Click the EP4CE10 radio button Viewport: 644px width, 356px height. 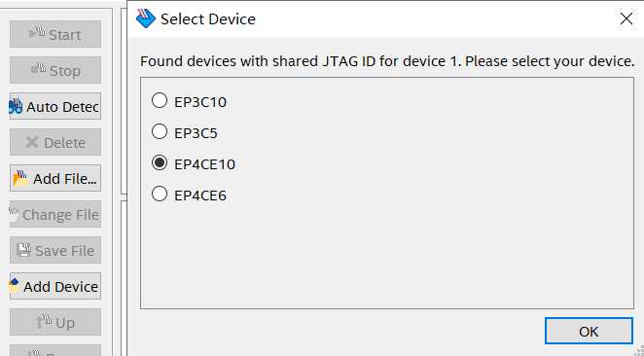(x=160, y=162)
